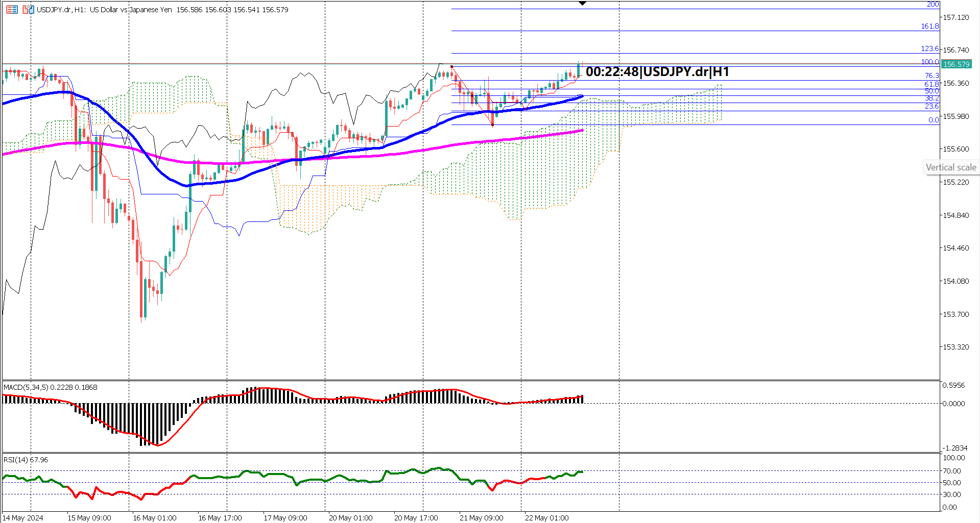Screen dimensions: 980x523
Task: Select the black down-arrow marker above the chart
Action: [582, 4]
